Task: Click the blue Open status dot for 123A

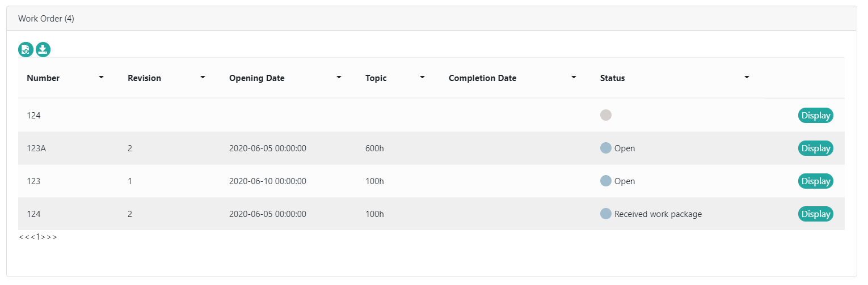Action: [605, 148]
